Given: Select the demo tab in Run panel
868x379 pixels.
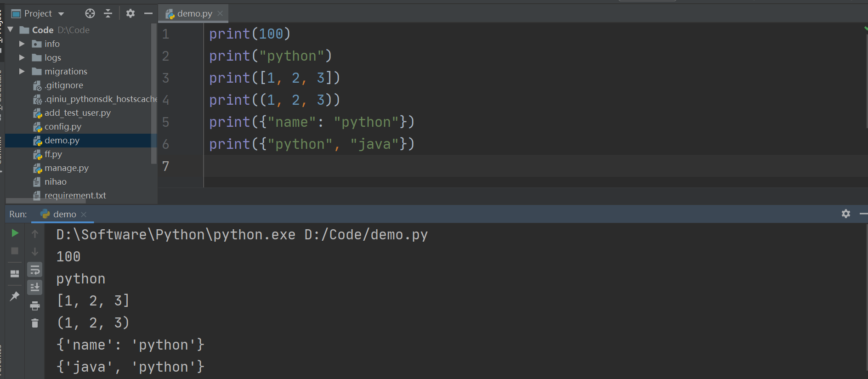Looking at the screenshot, I should pyautogui.click(x=64, y=215).
